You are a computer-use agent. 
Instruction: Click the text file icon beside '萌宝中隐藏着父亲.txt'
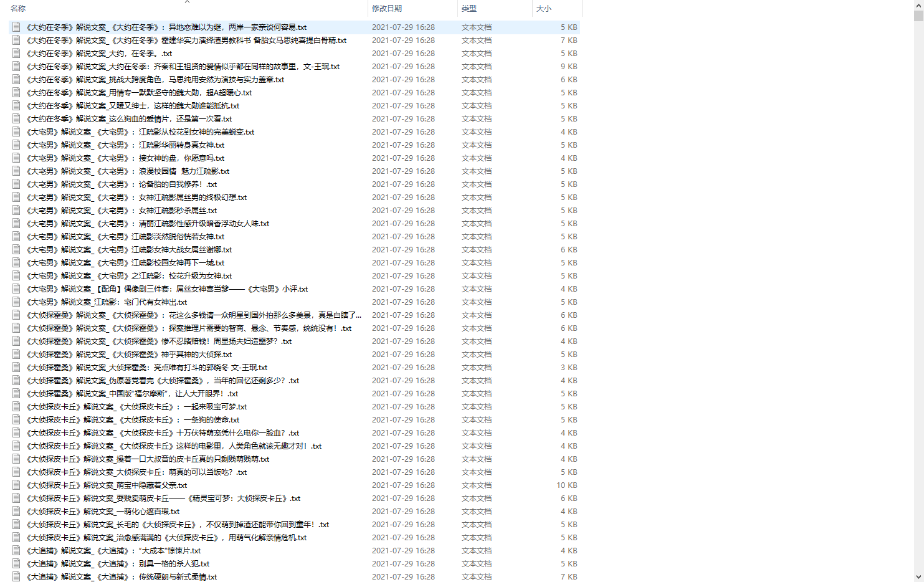[16, 485]
